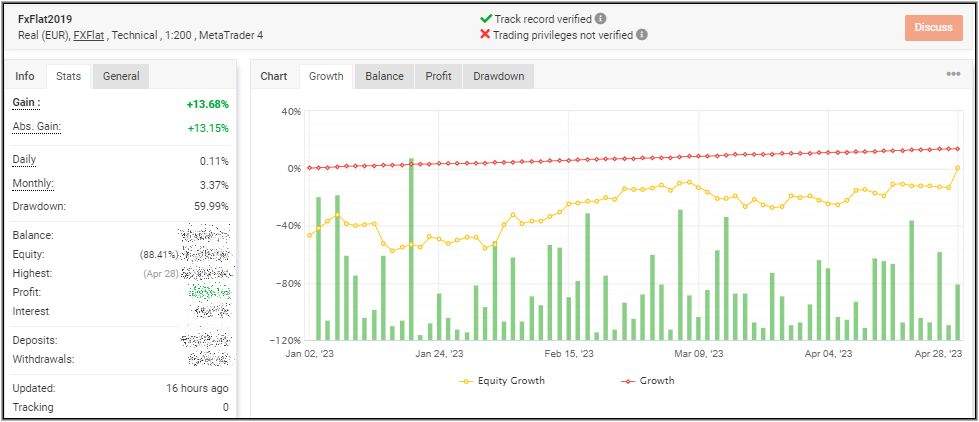Click the Gain label in stats
Viewport: 979px width, 422px height.
26,103
